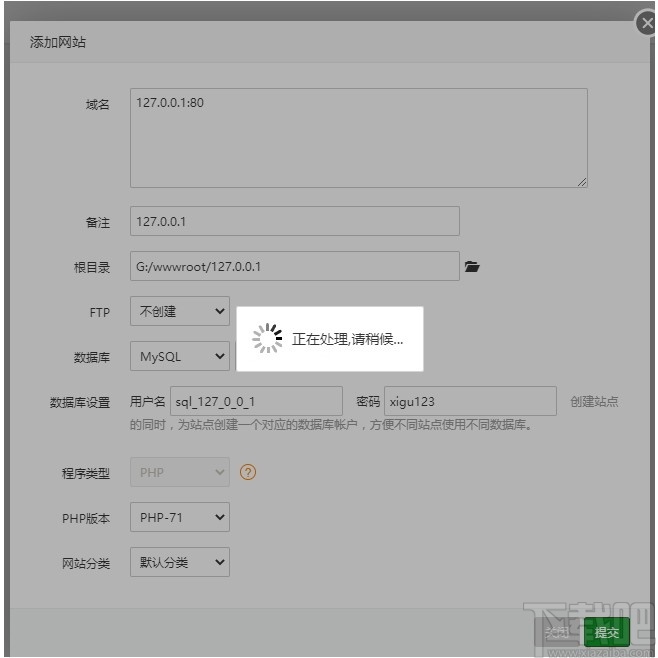Image resolution: width=658 pixels, height=658 pixels.
Task: Click the 域名 textarea resize handle
Action: click(x=582, y=182)
